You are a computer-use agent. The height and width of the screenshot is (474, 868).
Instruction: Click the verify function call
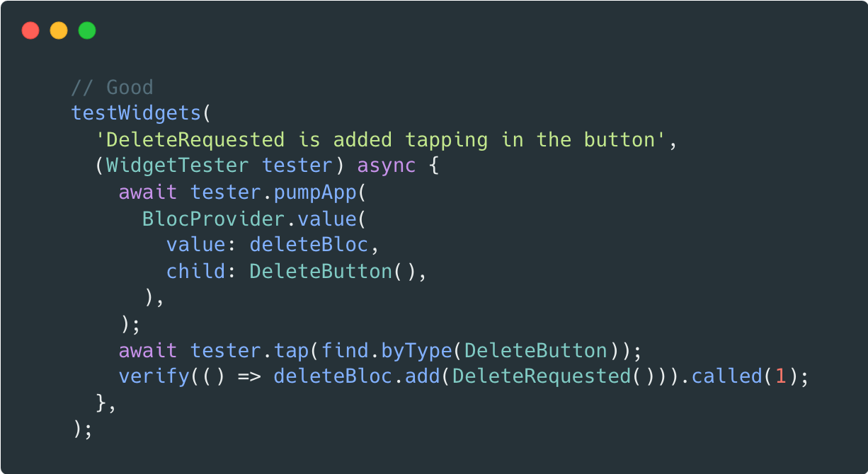tap(154, 376)
